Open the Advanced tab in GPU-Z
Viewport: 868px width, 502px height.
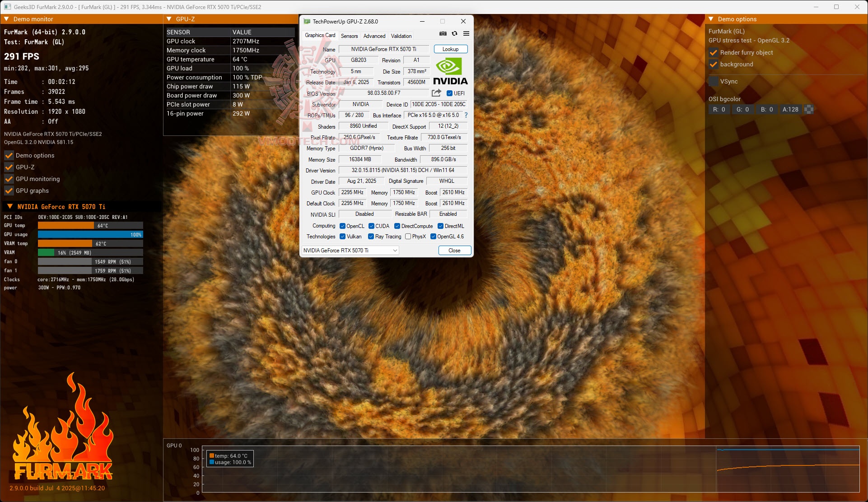point(374,36)
